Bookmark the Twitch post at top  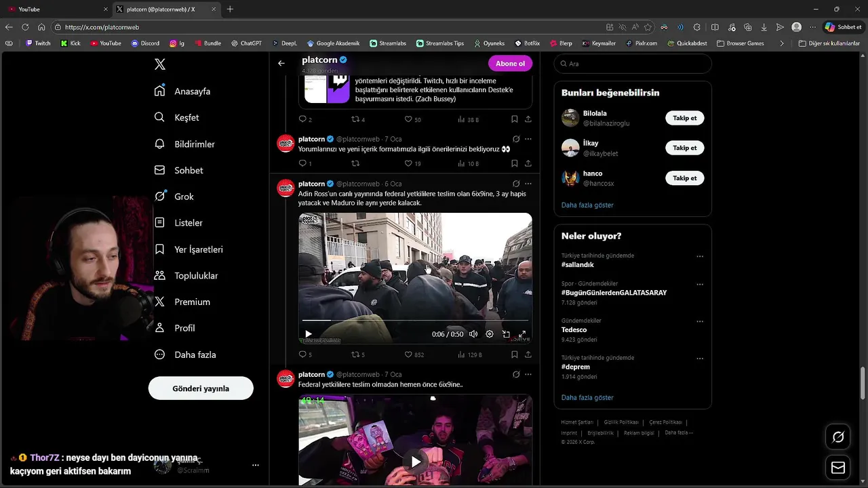(514, 119)
